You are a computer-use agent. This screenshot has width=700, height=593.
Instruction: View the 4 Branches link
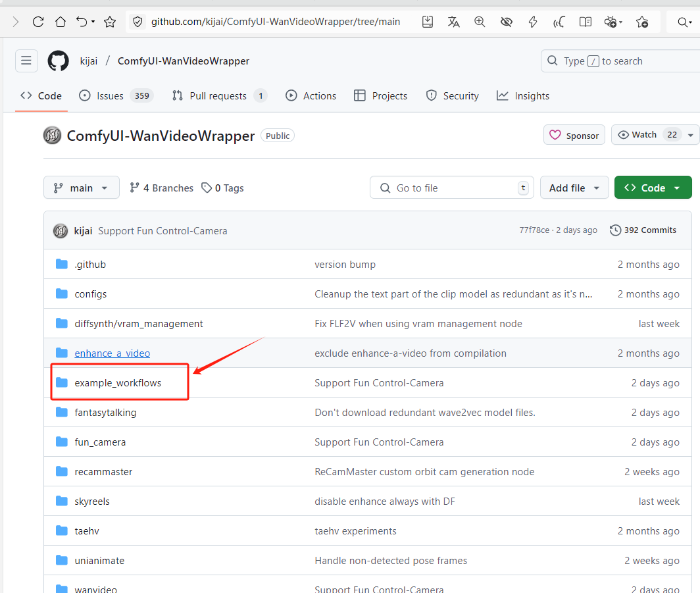[x=162, y=188]
